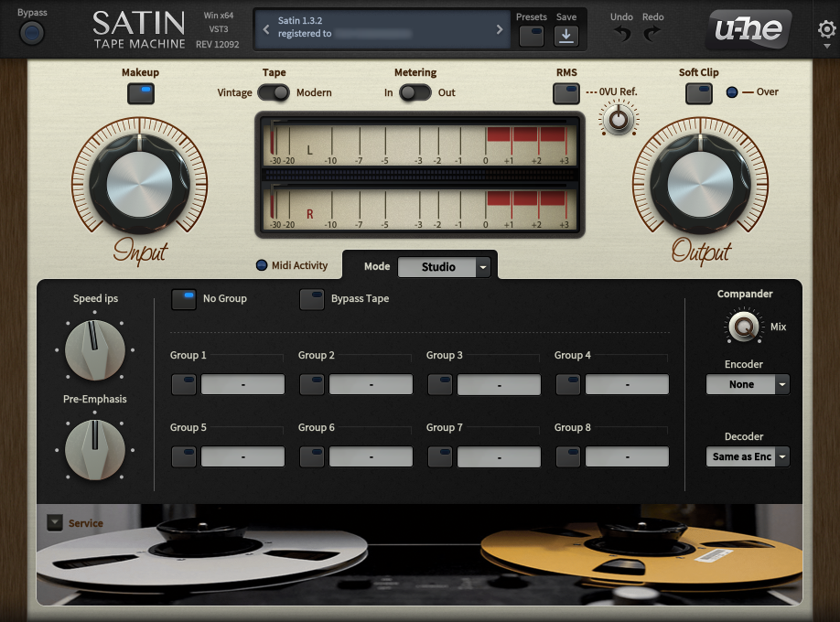Open the Encoder None dropdown
The width and height of the screenshot is (840, 622).
point(748,385)
